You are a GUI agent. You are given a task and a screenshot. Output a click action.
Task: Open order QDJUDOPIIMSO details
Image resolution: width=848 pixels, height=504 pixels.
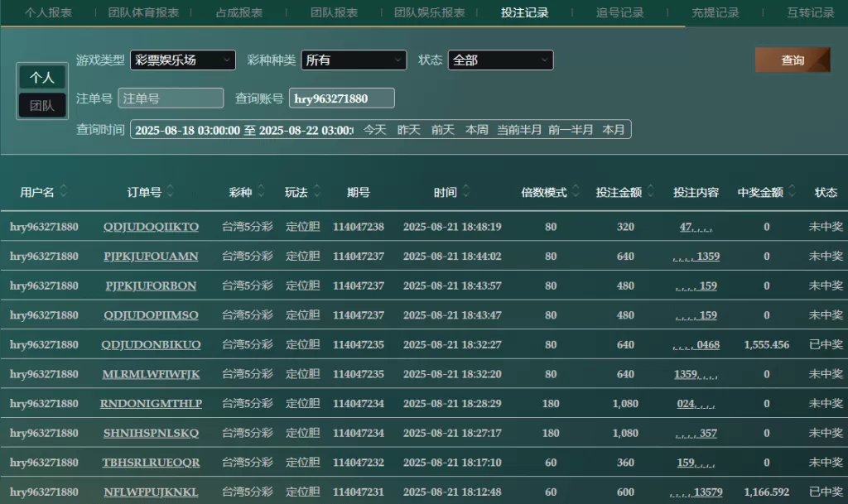151,315
